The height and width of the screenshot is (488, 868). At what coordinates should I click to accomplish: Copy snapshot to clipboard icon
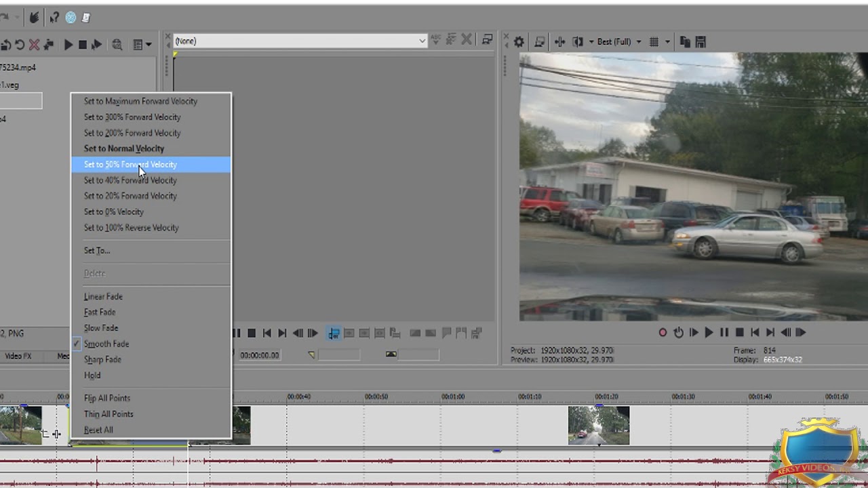point(685,42)
